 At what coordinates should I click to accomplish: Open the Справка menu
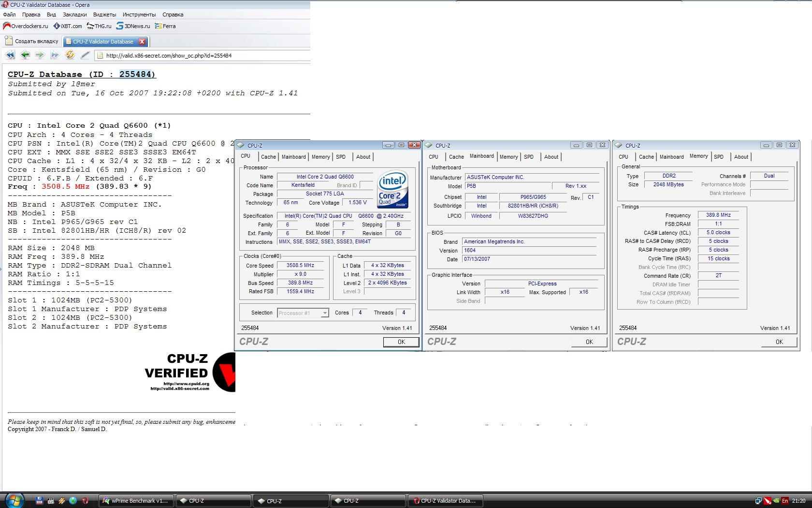[173, 15]
